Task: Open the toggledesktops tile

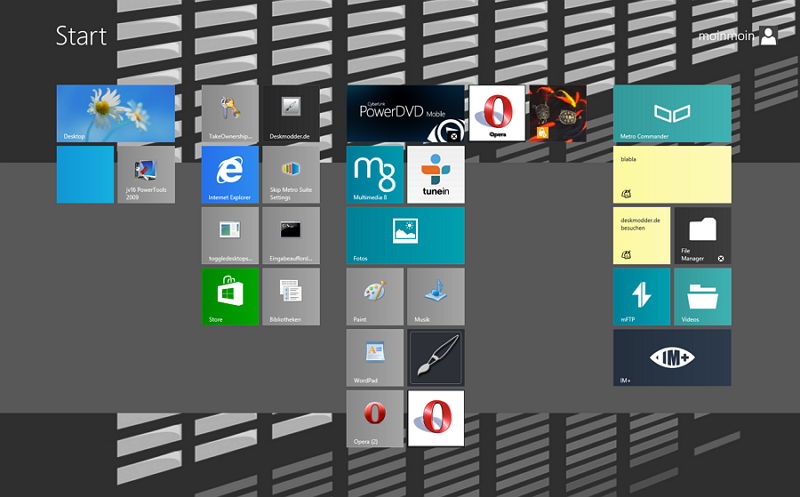Action: click(230, 235)
